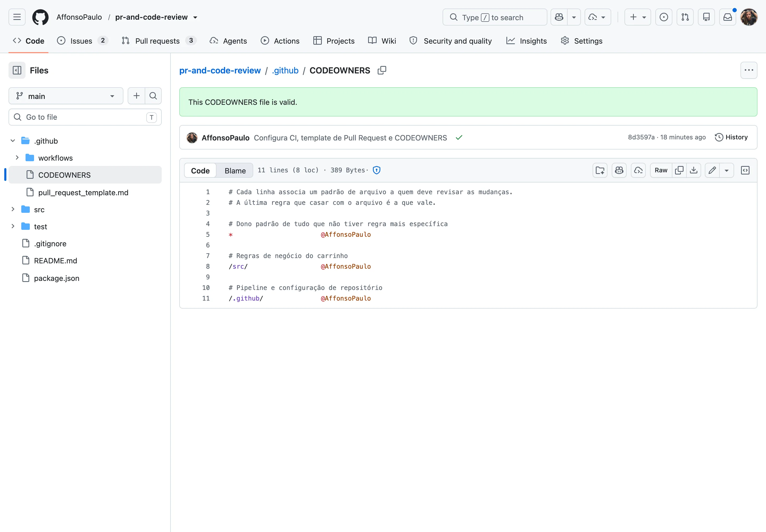This screenshot has width=766, height=532.
Task: Open package.json in file tree
Action: pyautogui.click(x=57, y=278)
